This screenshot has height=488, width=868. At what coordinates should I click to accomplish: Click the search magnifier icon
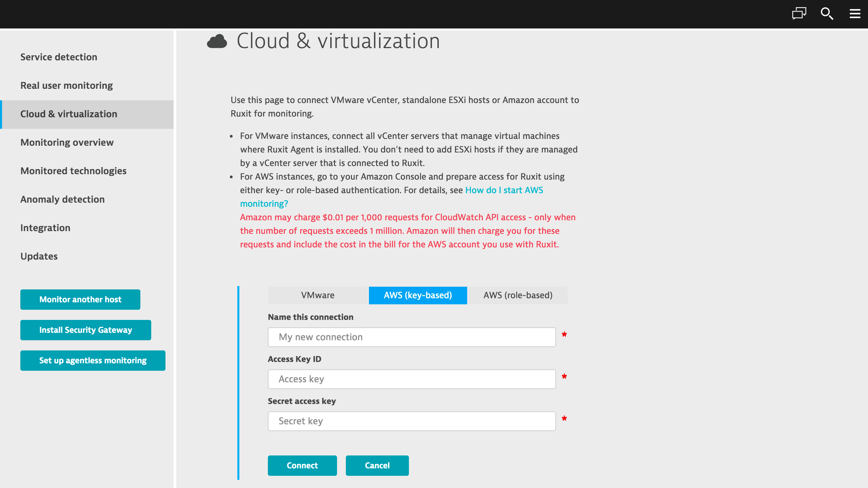[827, 14]
